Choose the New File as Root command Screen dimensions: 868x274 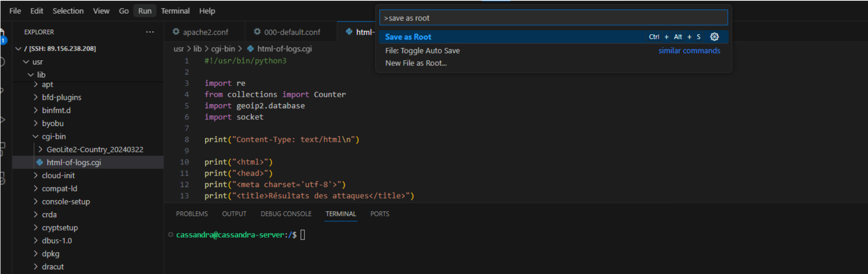coord(416,63)
